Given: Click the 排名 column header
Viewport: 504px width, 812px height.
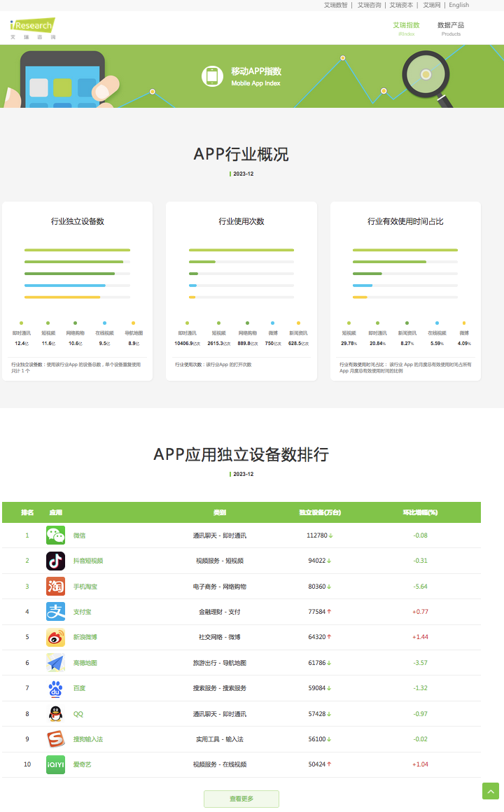Looking at the screenshot, I should click(27, 512).
